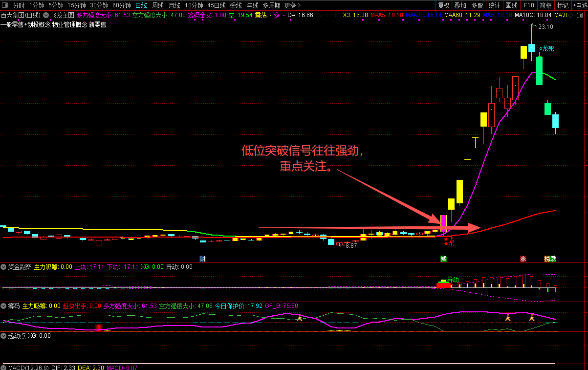Click the 23.10 high price label
The image size is (588, 370).
(x=545, y=27)
